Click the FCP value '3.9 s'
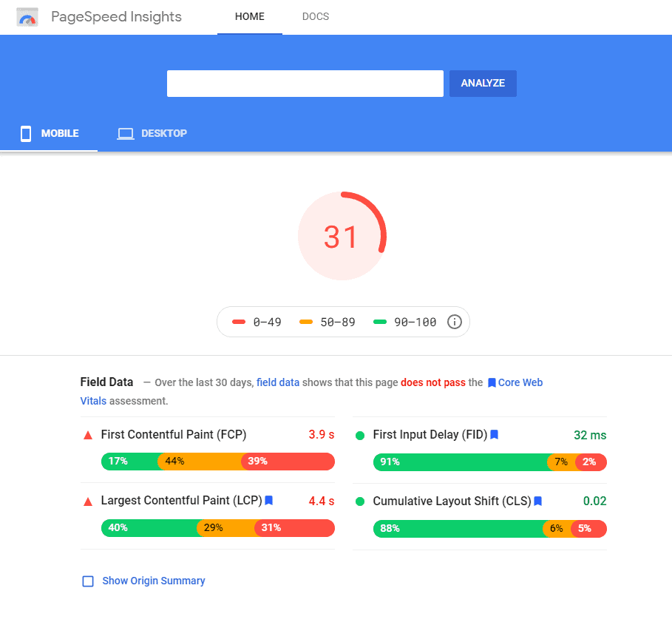Screen dimensions: 672x625 pos(322,435)
